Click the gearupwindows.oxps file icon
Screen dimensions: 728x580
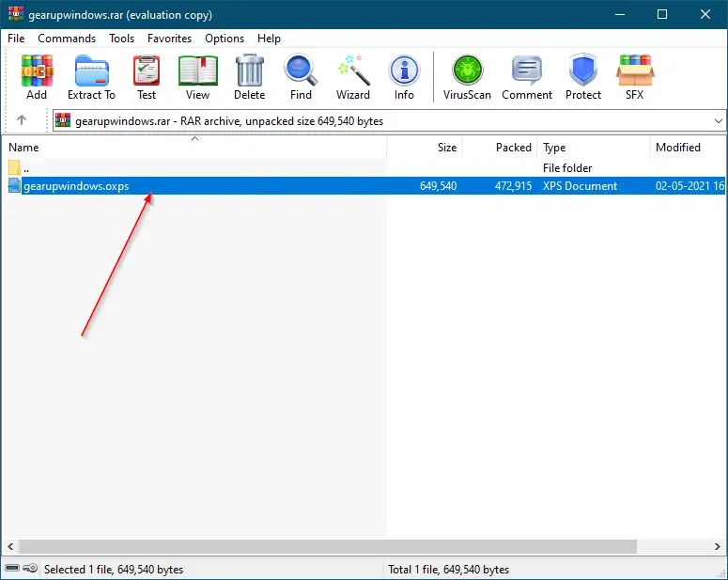pyautogui.click(x=14, y=185)
